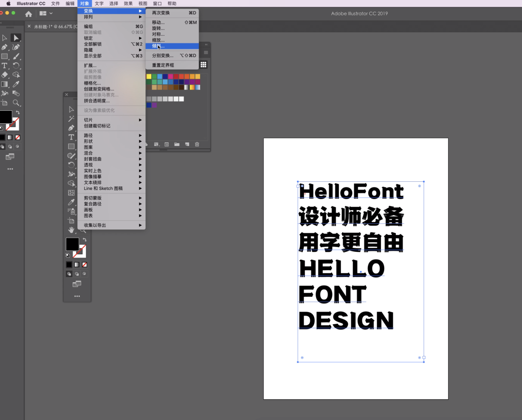Set paint to None in floating toolbar
The image size is (522, 420).
[x=85, y=265]
